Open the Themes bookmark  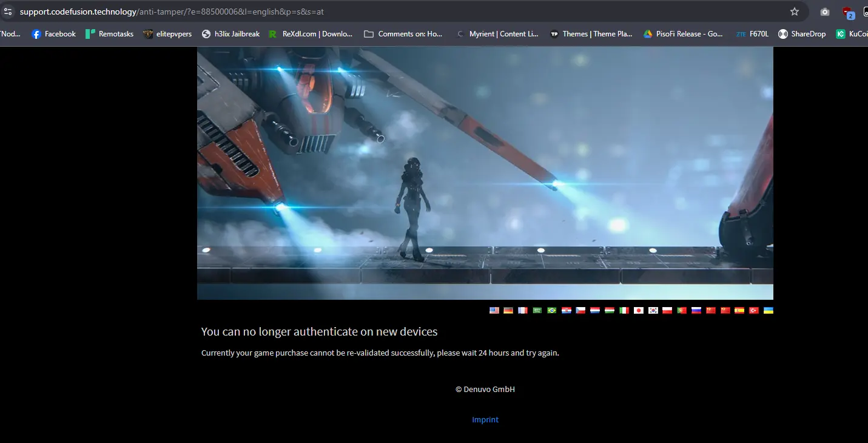pyautogui.click(x=591, y=34)
